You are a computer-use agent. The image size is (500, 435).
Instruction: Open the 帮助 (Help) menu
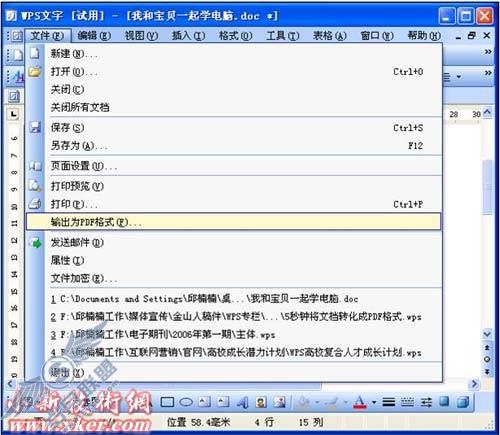424,35
